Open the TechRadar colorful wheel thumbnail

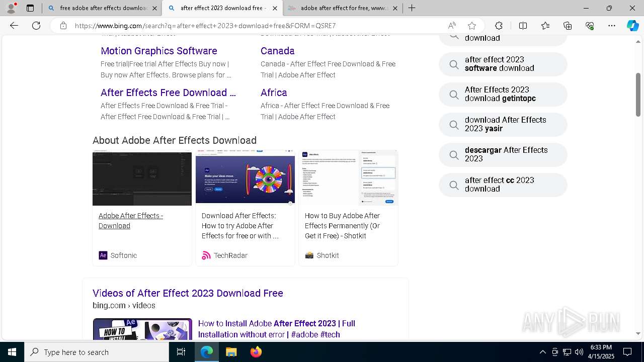[245, 178]
